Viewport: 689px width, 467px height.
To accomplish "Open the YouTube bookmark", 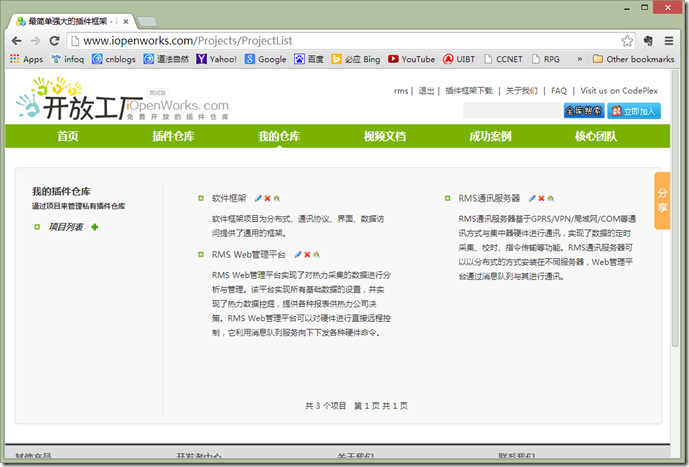I will pos(412,59).
